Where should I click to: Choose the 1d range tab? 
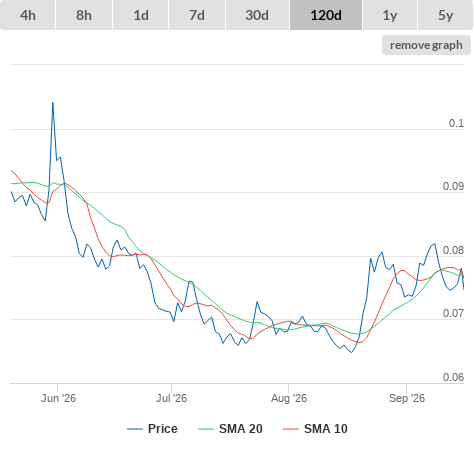tap(141, 15)
